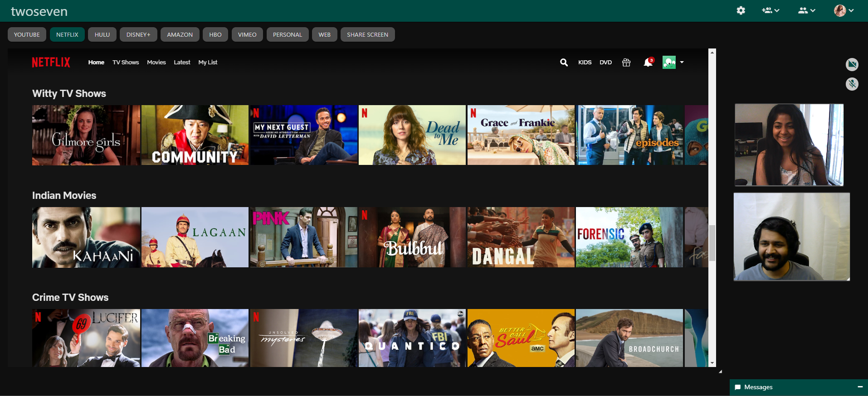
Task: Select the Lucifer thumbnail
Action: pyautogui.click(x=86, y=338)
